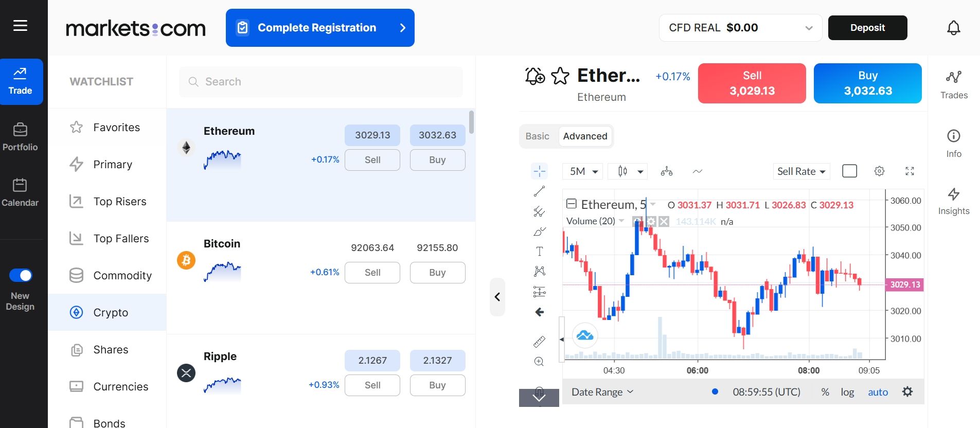Viewport: 980px width, 428px height.
Task: Open the compare instruments tool
Action: [x=667, y=171]
